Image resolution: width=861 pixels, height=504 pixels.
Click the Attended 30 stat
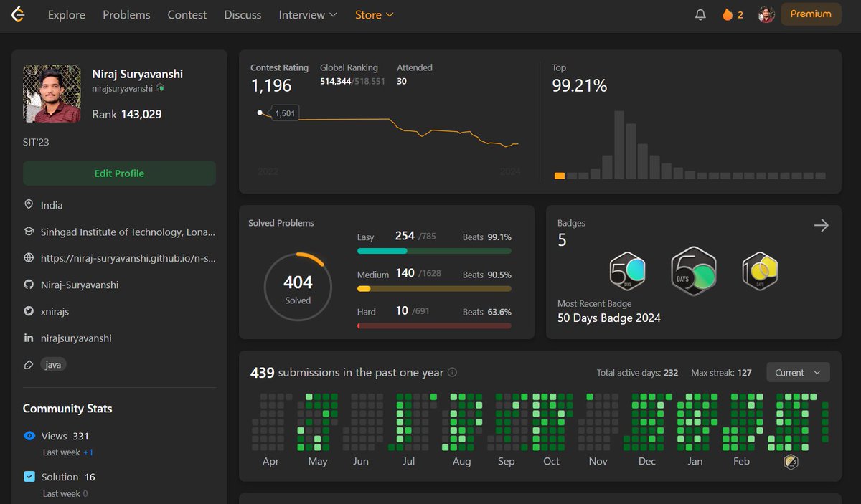(x=415, y=74)
